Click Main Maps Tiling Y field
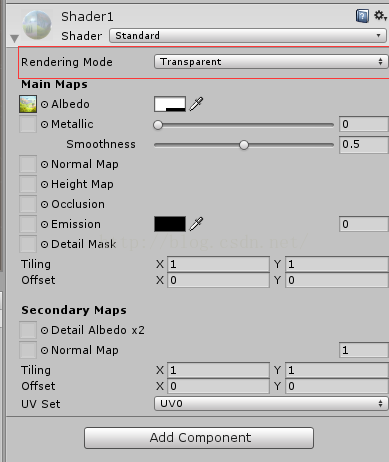The height and width of the screenshot is (462, 389). click(337, 264)
